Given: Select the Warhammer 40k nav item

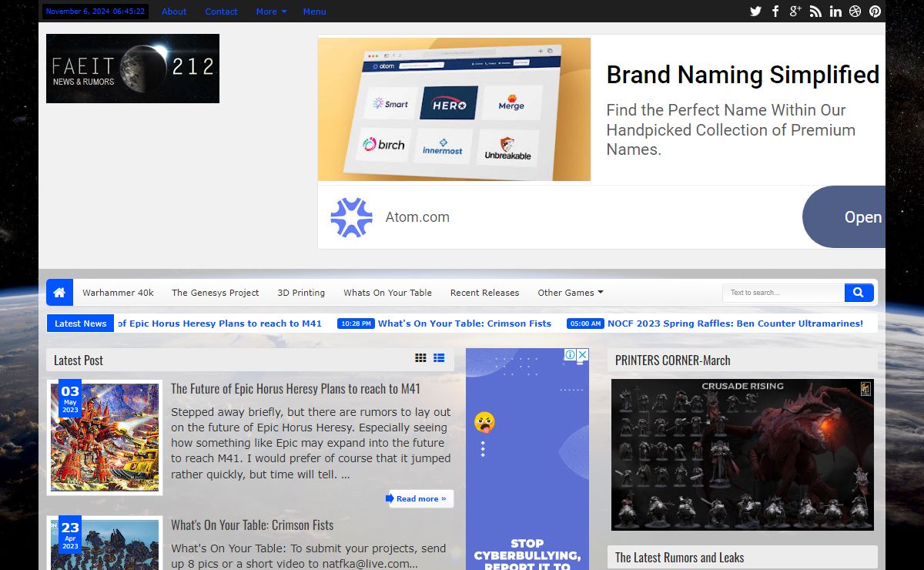Looking at the screenshot, I should click(118, 293).
